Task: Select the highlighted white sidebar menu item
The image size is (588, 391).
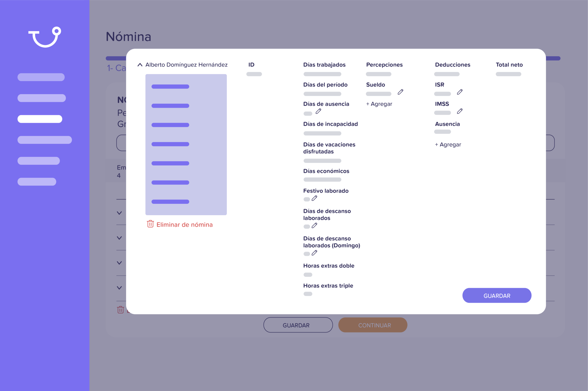Action: (40, 119)
